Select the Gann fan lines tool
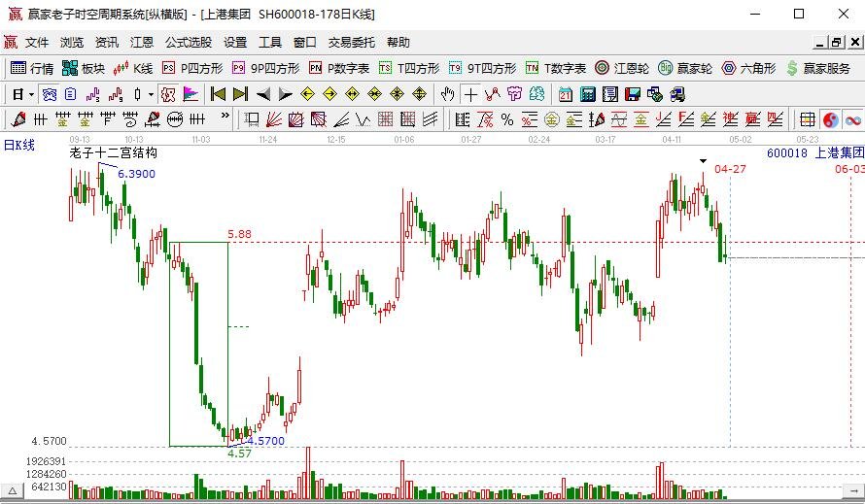The height and width of the screenshot is (504, 865). pyautogui.click(x=274, y=119)
